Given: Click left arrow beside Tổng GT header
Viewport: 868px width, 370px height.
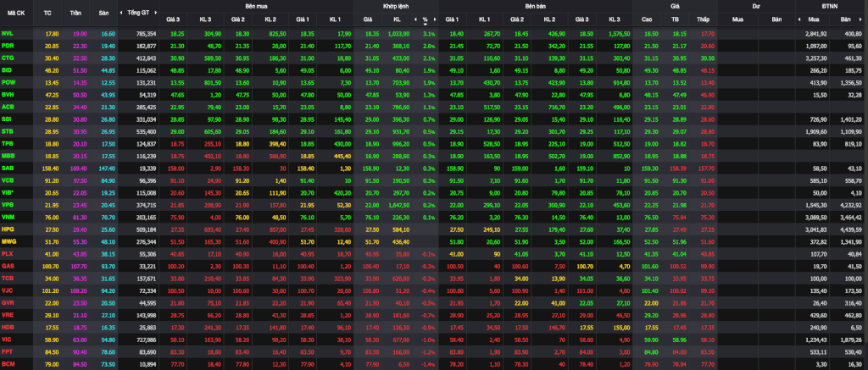Looking at the screenshot, I should point(122,12).
